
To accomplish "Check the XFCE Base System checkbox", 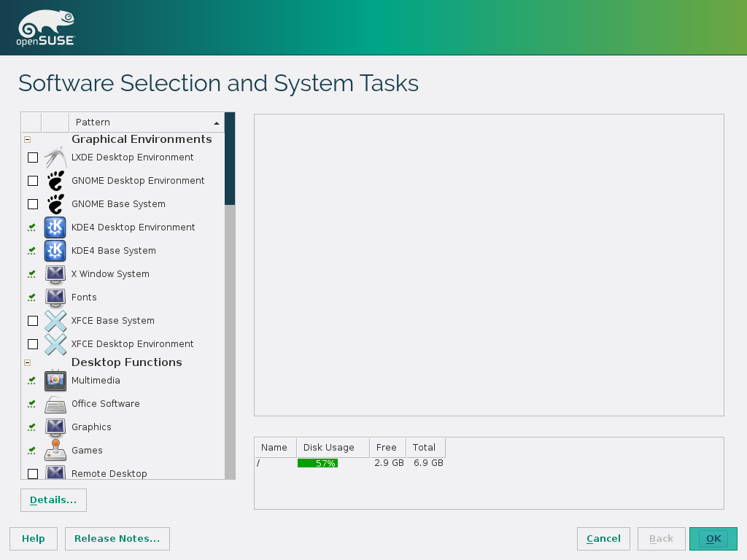I will coord(33,321).
